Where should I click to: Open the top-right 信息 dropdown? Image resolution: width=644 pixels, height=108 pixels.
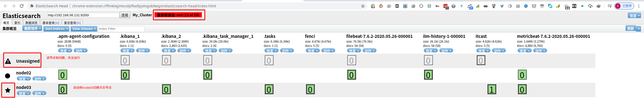pyautogui.click(x=634, y=16)
